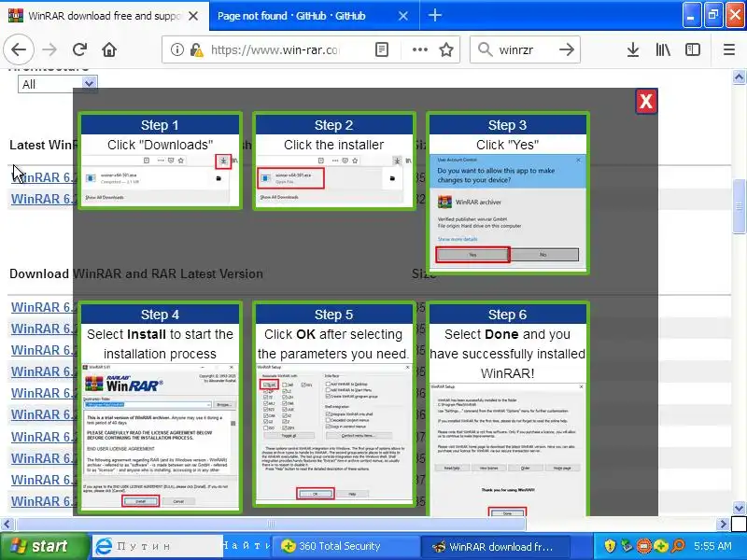
Task: Close the Page not found GitHub tab
Action: click(403, 16)
